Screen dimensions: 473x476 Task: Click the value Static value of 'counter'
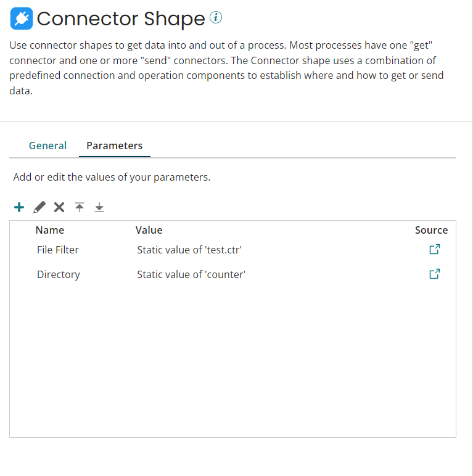click(x=191, y=274)
